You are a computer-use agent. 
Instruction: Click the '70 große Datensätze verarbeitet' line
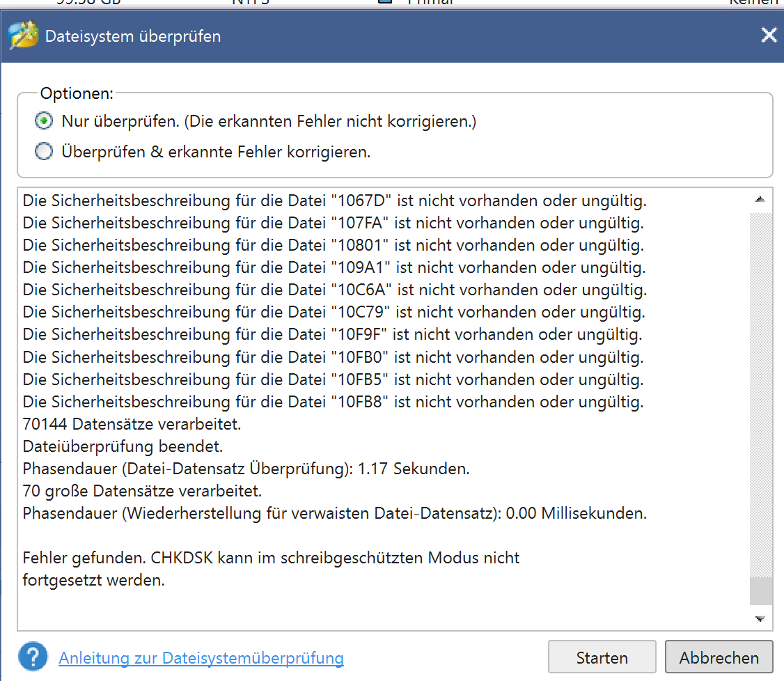pyautogui.click(x=142, y=491)
